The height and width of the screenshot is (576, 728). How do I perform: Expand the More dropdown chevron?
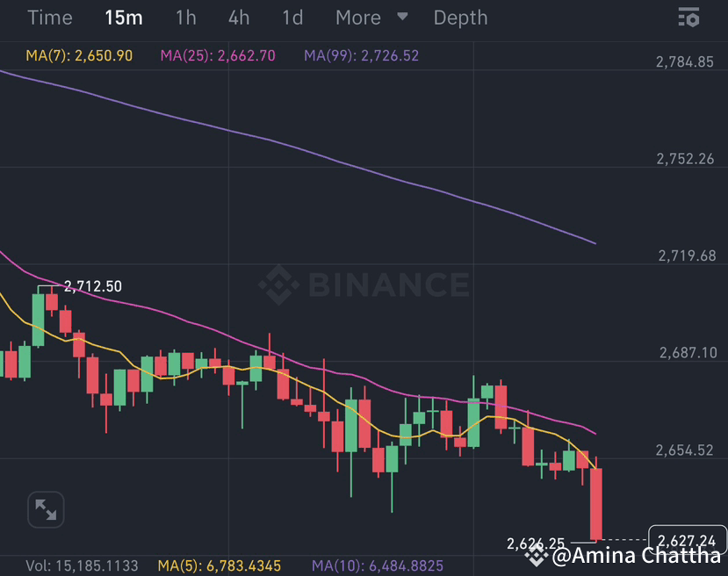click(402, 18)
